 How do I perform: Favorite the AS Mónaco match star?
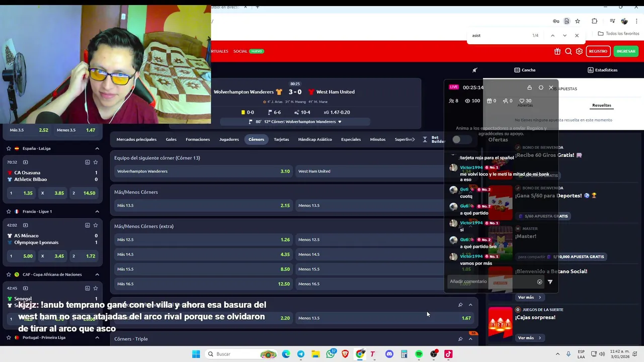click(96, 225)
